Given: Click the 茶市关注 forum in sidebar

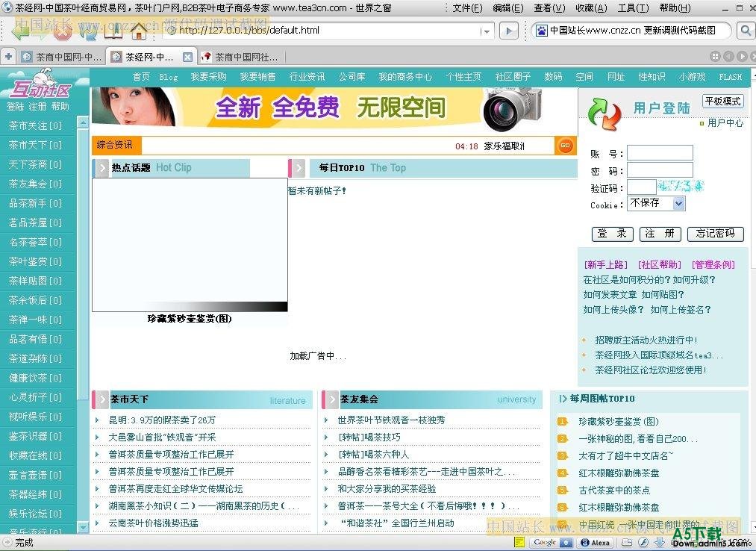Looking at the screenshot, I should [35, 125].
